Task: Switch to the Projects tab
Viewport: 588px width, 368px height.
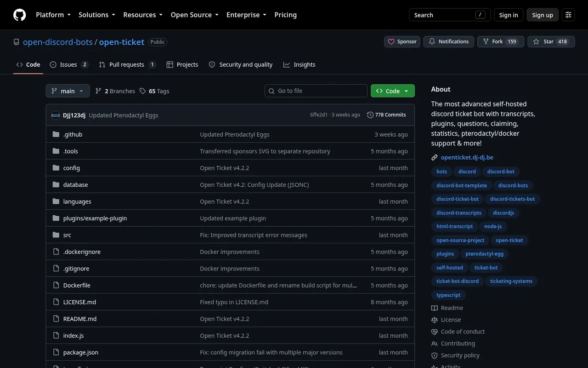Action: tap(182, 64)
